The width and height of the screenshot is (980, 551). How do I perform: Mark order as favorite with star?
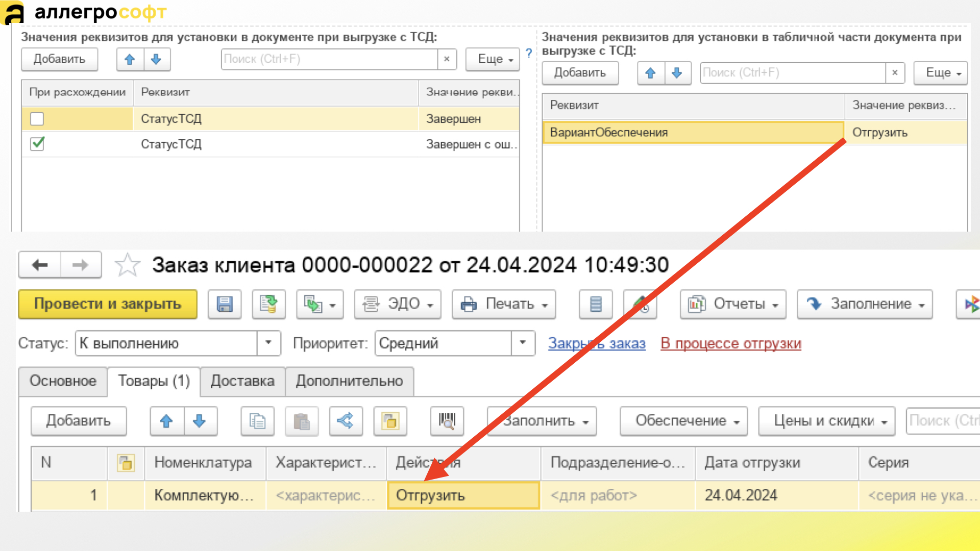coord(127,265)
